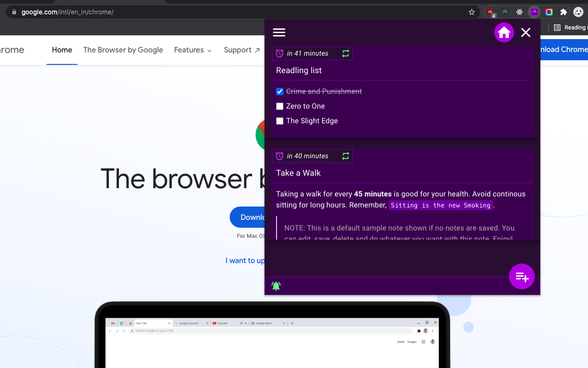588x368 pixels.
Task: Click the Download Chrome button in the header
Action: pos(564,50)
